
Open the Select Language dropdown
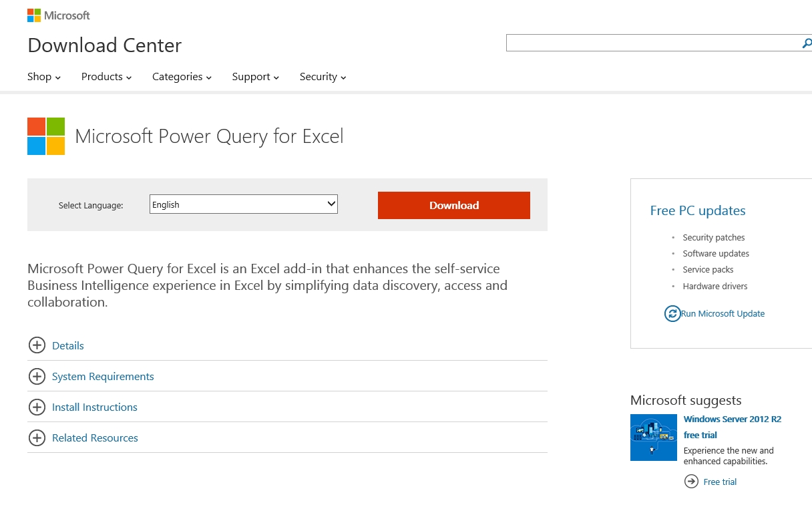coord(244,204)
